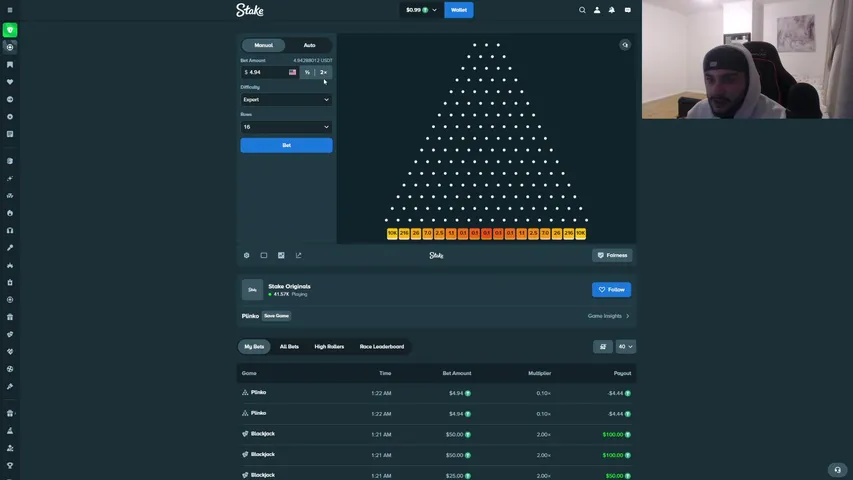Viewport: 853px width, 480px height.
Task: Follow Stake Originals
Action: 611,290
